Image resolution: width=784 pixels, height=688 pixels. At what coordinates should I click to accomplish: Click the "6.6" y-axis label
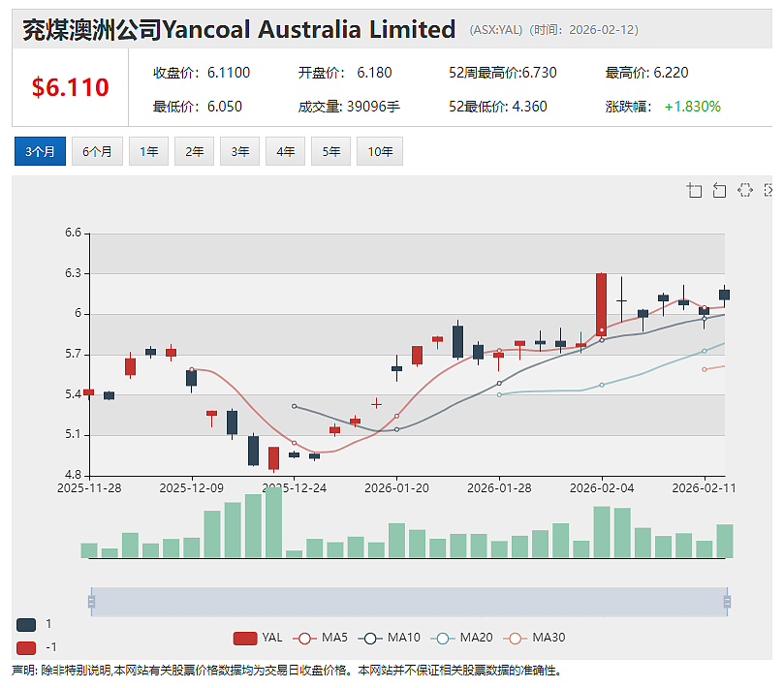(73, 233)
